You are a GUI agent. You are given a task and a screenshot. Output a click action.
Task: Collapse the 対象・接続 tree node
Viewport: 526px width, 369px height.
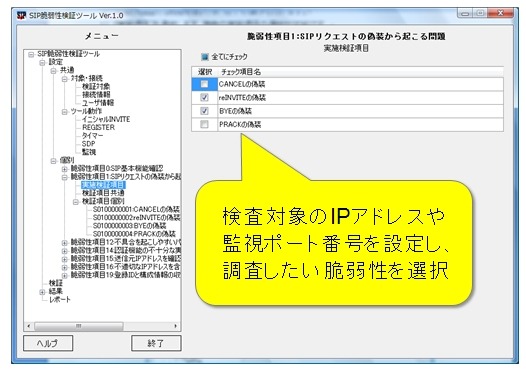[64, 79]
